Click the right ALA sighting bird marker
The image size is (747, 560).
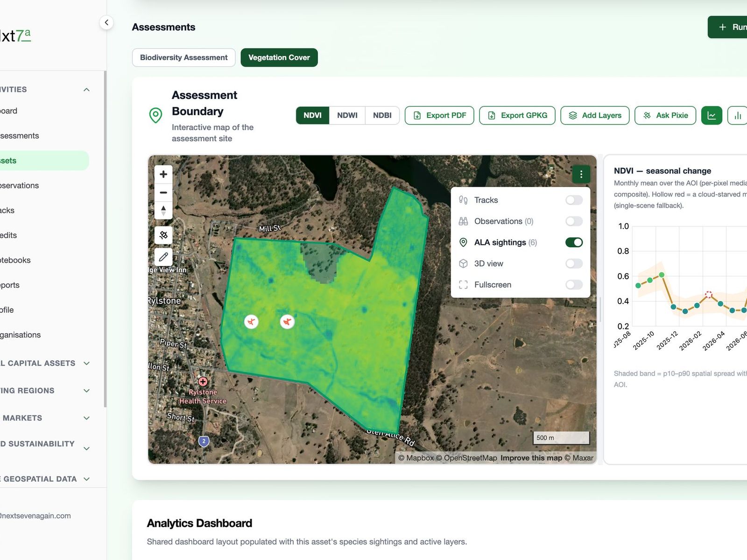pyautogui.click(x=287, y=322)
